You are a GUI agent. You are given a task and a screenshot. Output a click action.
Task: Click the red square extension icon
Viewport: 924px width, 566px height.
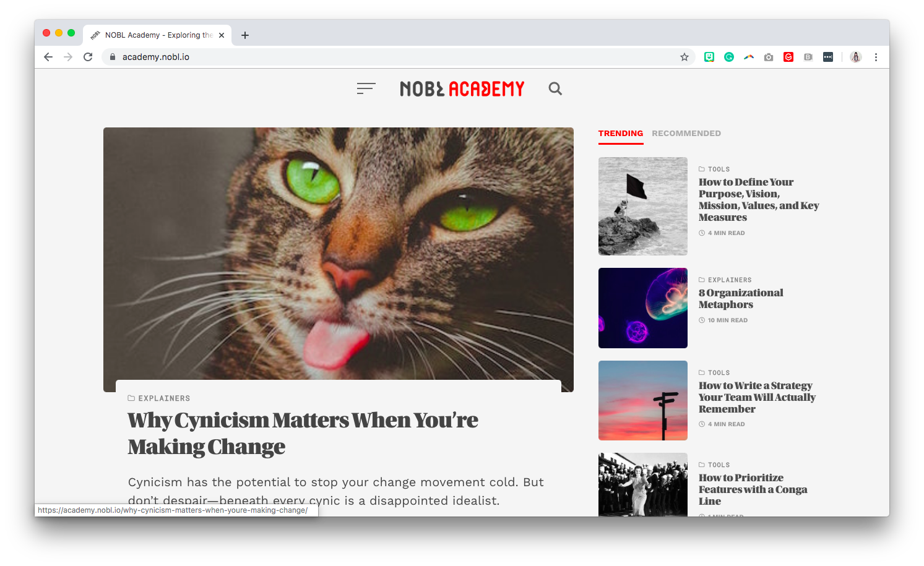(788, 57)
